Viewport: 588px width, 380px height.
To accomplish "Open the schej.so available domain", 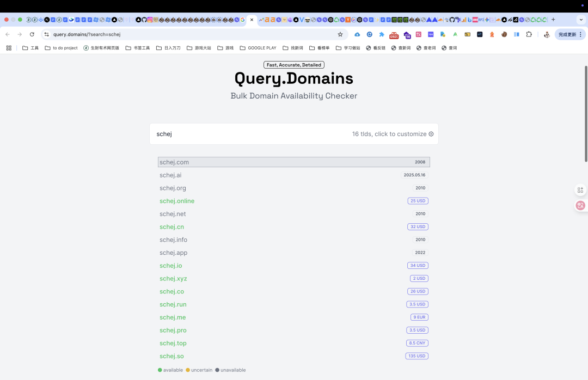I will 171,357.
